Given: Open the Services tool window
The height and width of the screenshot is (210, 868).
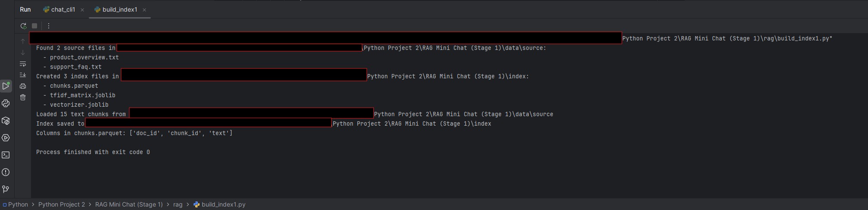Looking at the screenshot, I should [6, 138].
